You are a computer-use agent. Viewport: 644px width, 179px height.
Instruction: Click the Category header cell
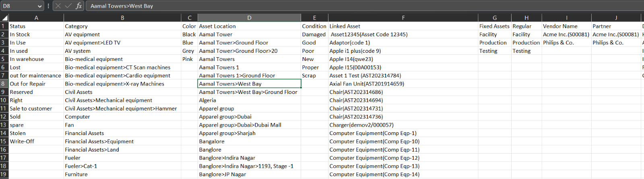click(122, 26)
